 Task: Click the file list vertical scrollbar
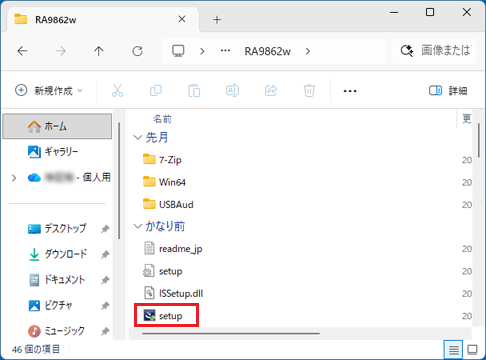[479, 141]
